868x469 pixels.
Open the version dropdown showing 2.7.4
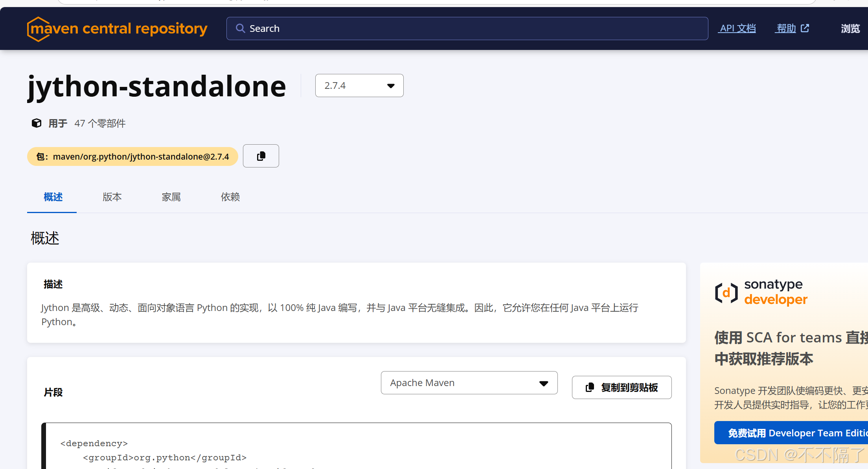tap(359, 85)
